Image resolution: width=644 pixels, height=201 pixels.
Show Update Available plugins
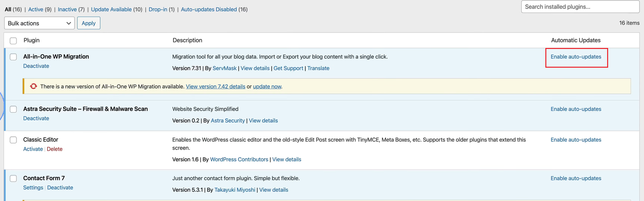[111, 9]
